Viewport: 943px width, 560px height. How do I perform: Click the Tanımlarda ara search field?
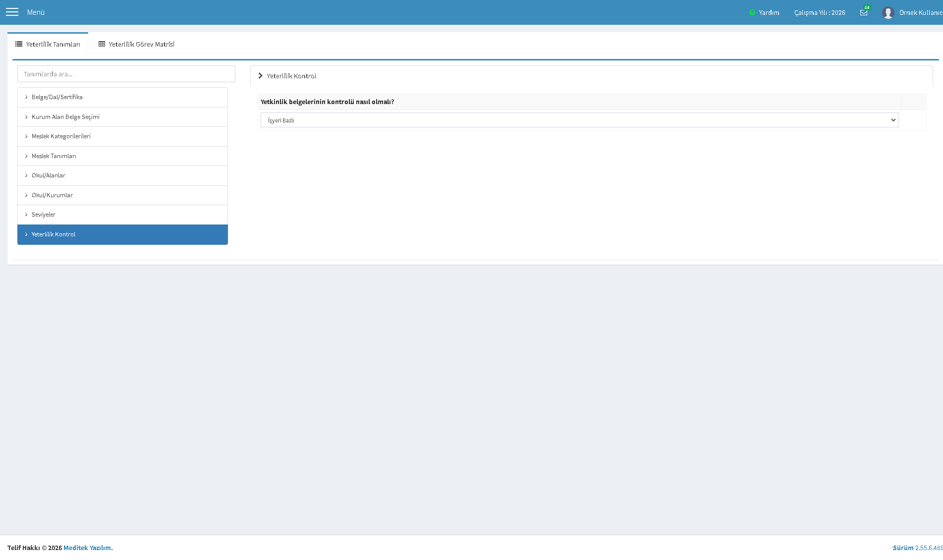tap(126, 74)
